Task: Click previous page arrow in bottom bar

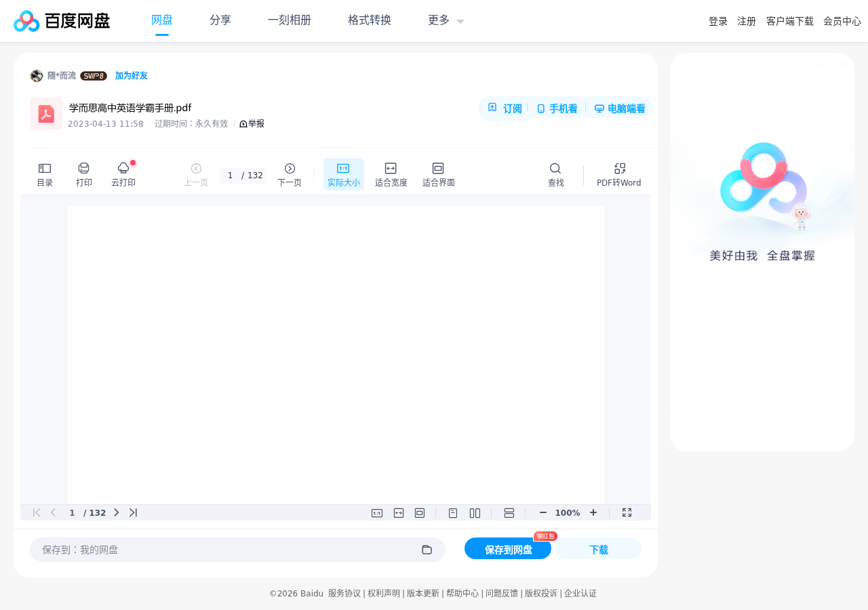Action: 53,513
